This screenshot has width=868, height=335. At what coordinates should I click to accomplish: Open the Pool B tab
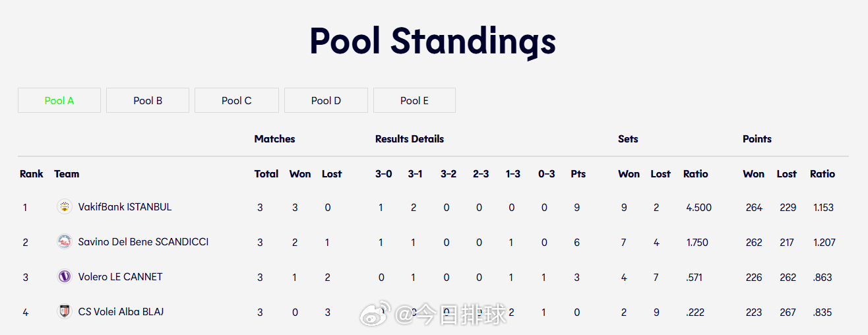(148, 100)
